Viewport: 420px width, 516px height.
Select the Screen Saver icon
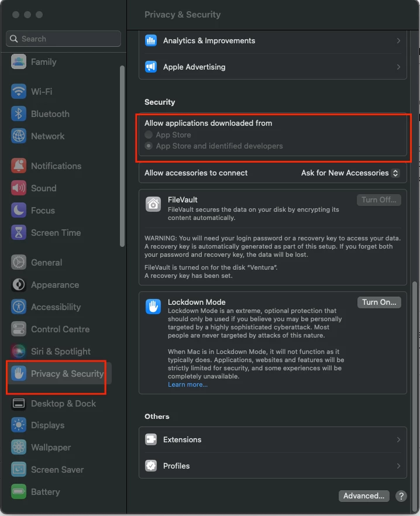coord(19,470)
